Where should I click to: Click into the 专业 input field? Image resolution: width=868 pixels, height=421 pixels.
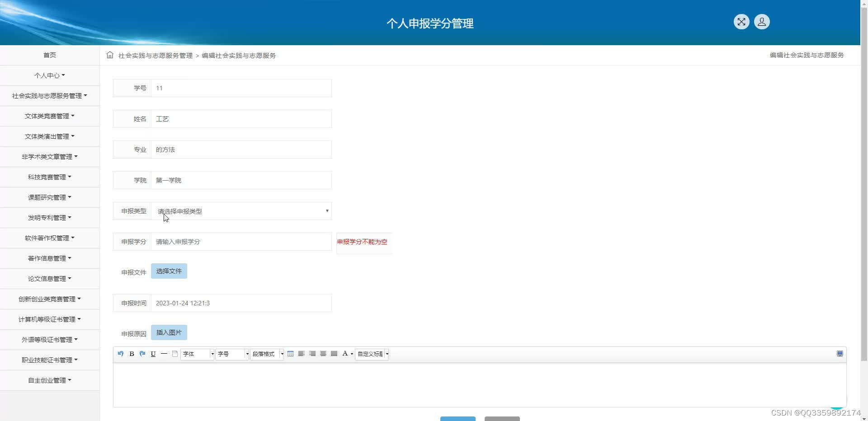point(241,150)
